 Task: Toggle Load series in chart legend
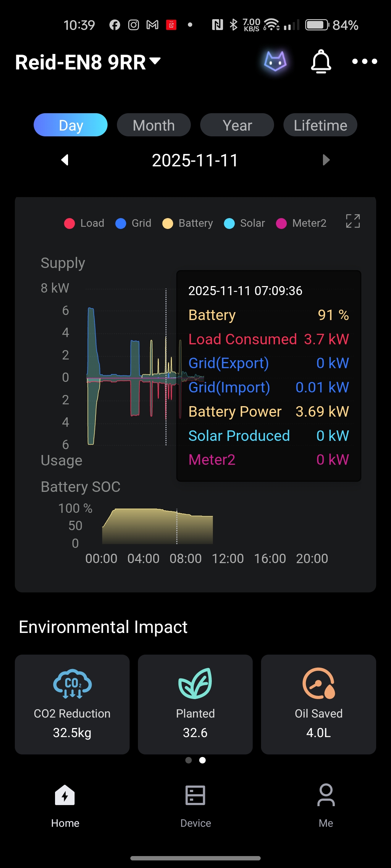(84, 223)
